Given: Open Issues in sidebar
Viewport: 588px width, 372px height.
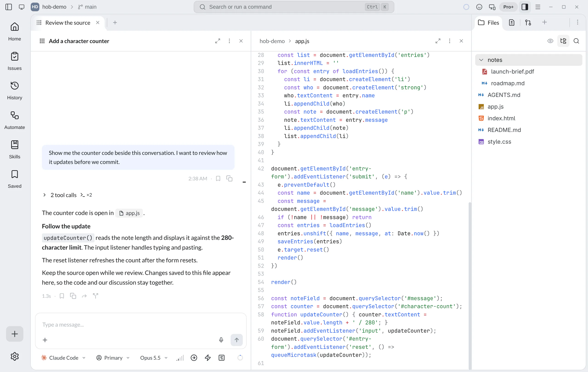Looking at the screenshot, I should pyautogui.click(x=15, y=61).
